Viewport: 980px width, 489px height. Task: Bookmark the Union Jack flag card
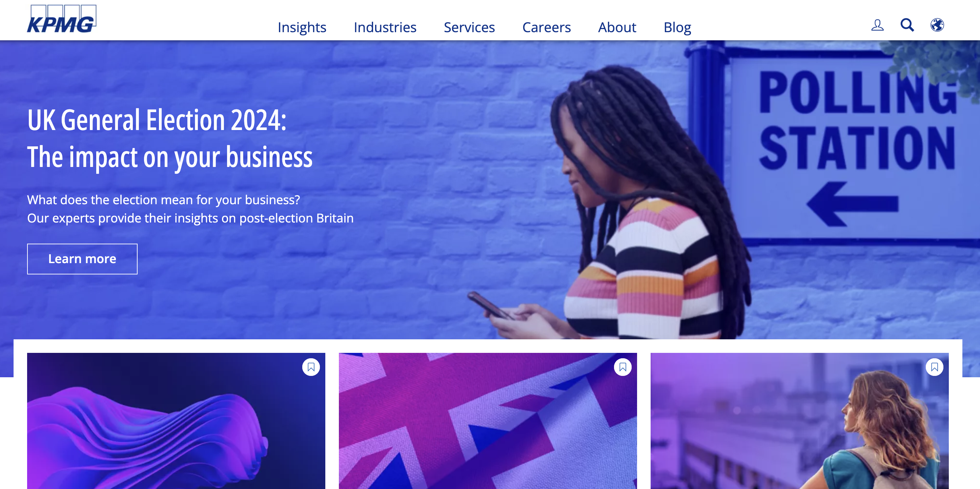[x=622, y=367]
